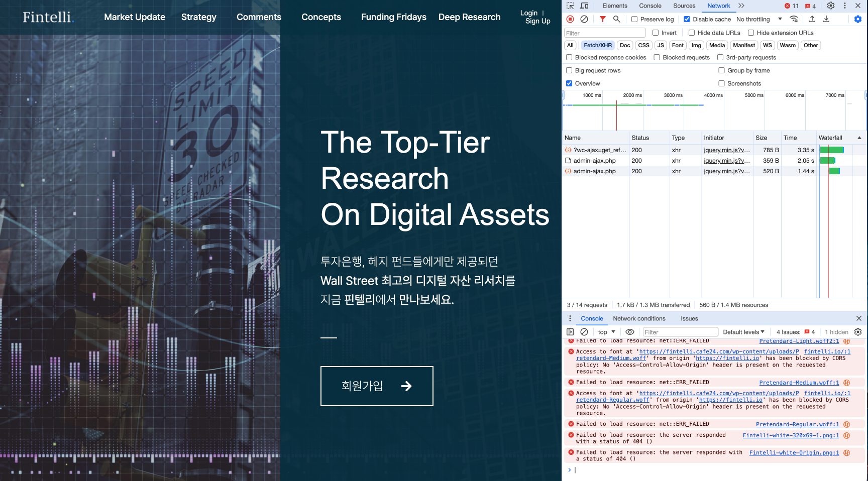Click the issues count badge in toolbar
The image size is (868, 481).
pyautogui.click(x=810, y=6)
